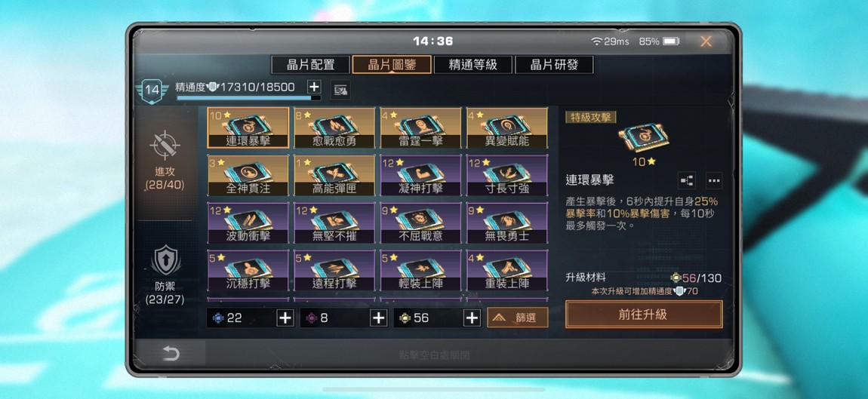The width and height of the screenshot is (868, 399).
Task: Select the 愈戰愈勇 chip card
Action: click(334, 127)
